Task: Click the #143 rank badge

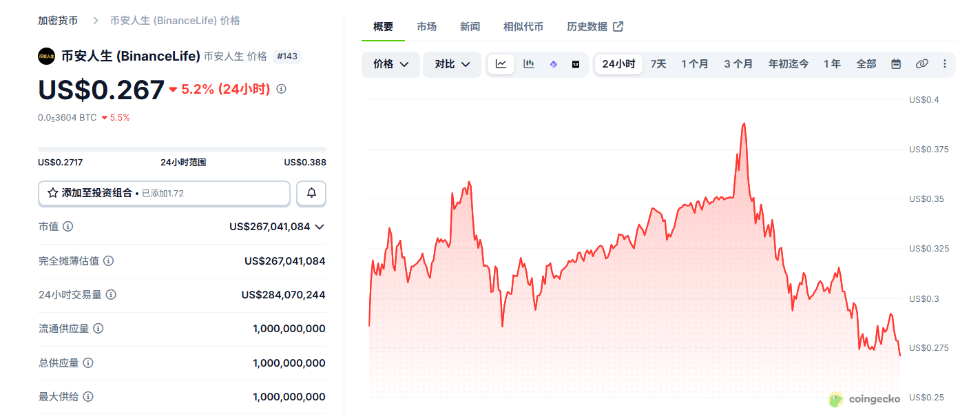Action: [286, 57]
